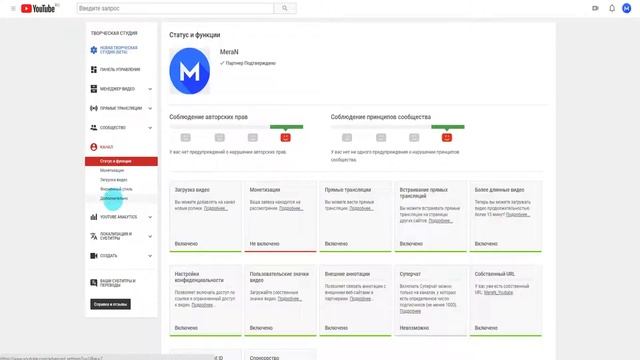
Task: Open the notifications bell
Action: (612, 8)
